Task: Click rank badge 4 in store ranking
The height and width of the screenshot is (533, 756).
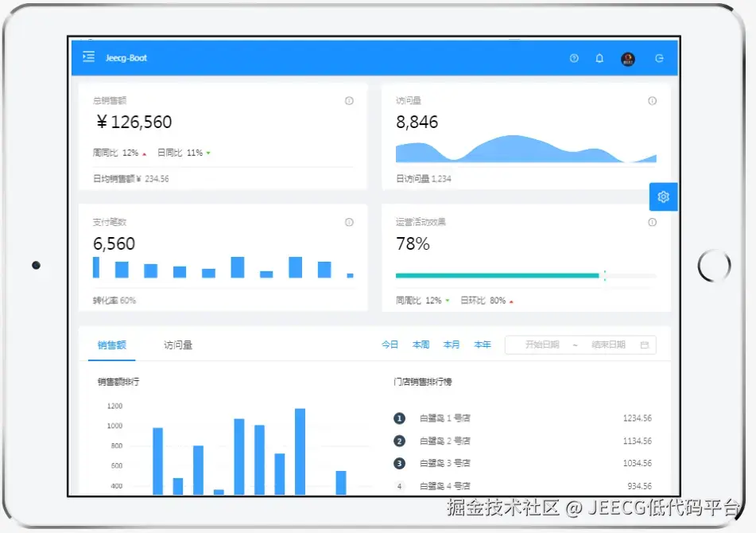Action: tap(399, 486)
